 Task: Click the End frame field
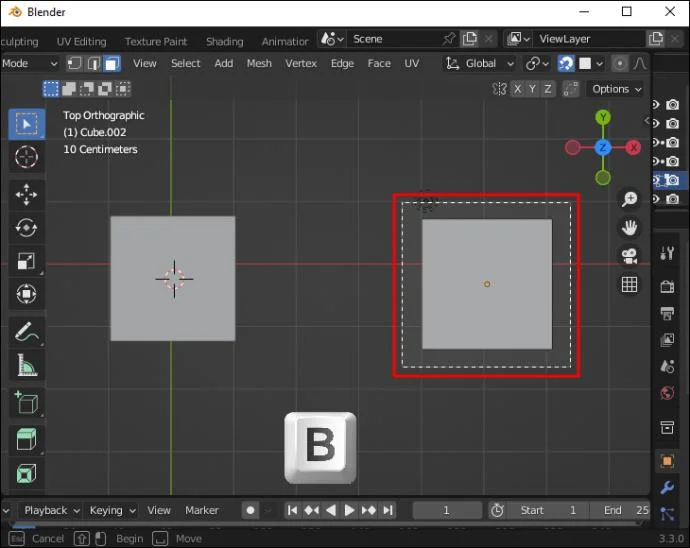tap(620, 511)
